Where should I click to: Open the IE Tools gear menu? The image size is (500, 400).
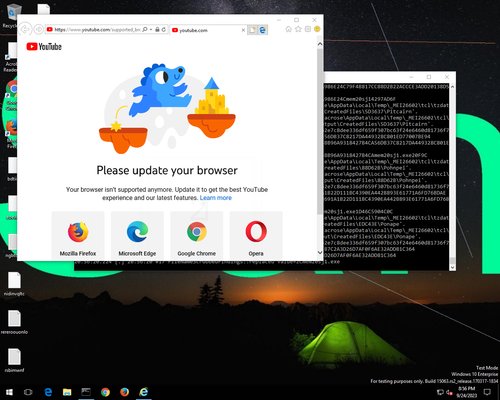(x=308, y=29)
